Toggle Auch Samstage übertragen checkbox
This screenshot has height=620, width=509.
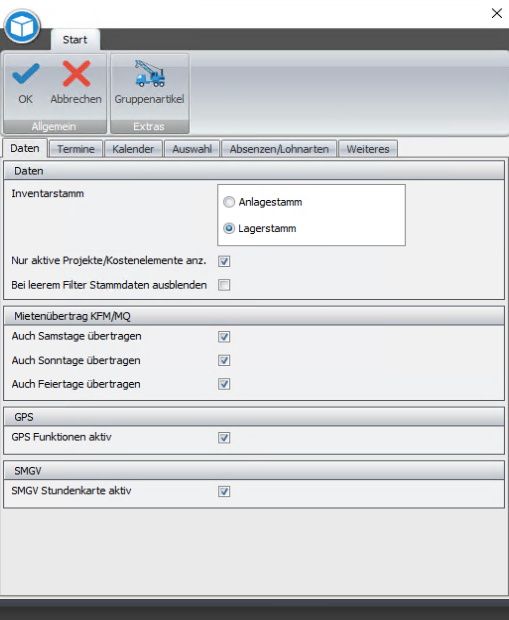click(224, 336)
